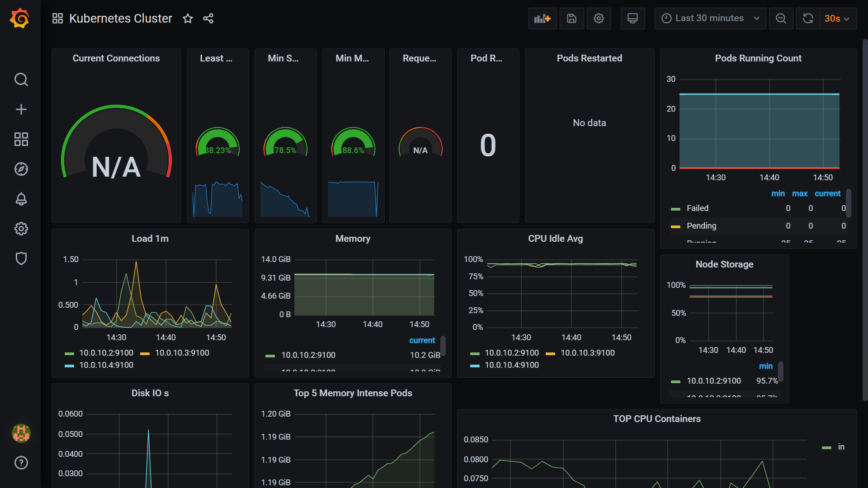Open the Server Admin shield icon
The height and width of the screenshot is (488, 868).
tap(21, 258)
